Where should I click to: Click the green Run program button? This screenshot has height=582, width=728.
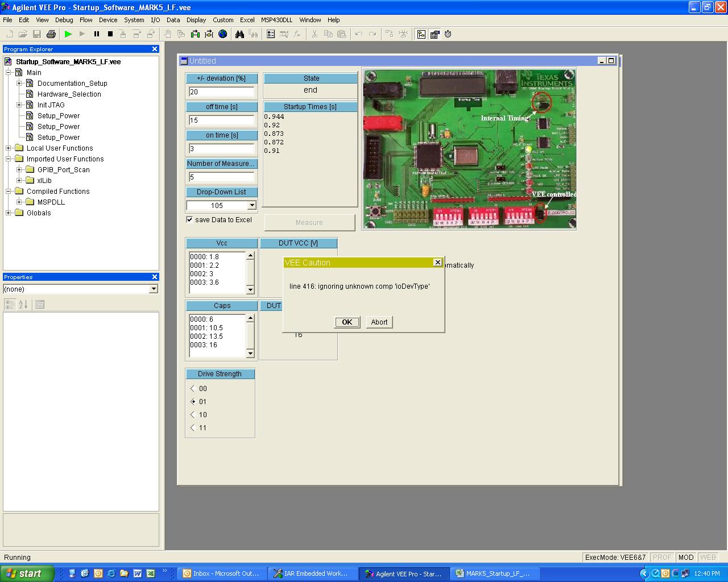[x=68, y=34]
